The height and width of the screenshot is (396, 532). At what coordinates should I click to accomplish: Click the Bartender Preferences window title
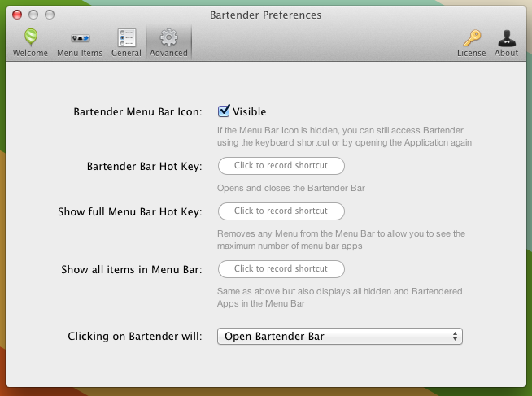(265, 15)
